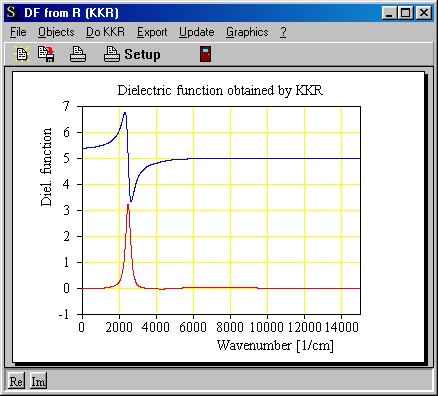The height and width of the screenshot is (396, 438).
Task: Click the graph title 'Dielectric function obtained by KKR'
Action: pos(220,90)
